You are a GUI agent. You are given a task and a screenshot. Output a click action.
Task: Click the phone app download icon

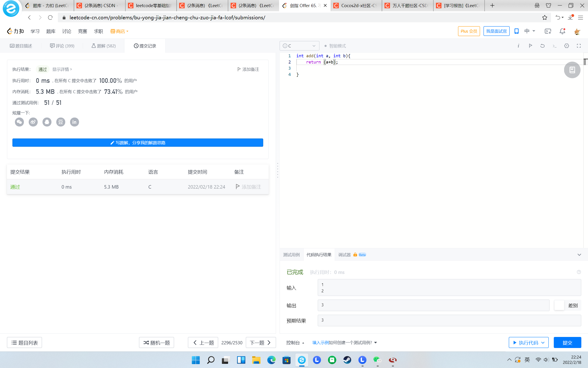click(x=517, y=31)
